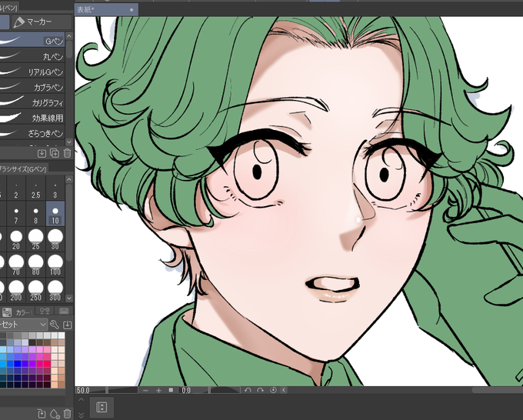This screenshot has height=420, width=523.
Task: Open the color set selection dropdown
Action: 23,325
